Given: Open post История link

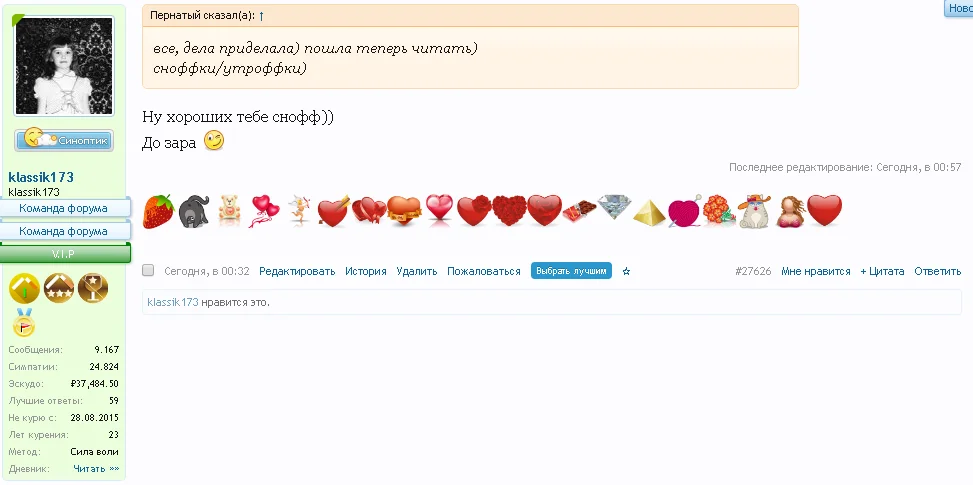Looking at the screenshot, I should [x=366, y=271].
